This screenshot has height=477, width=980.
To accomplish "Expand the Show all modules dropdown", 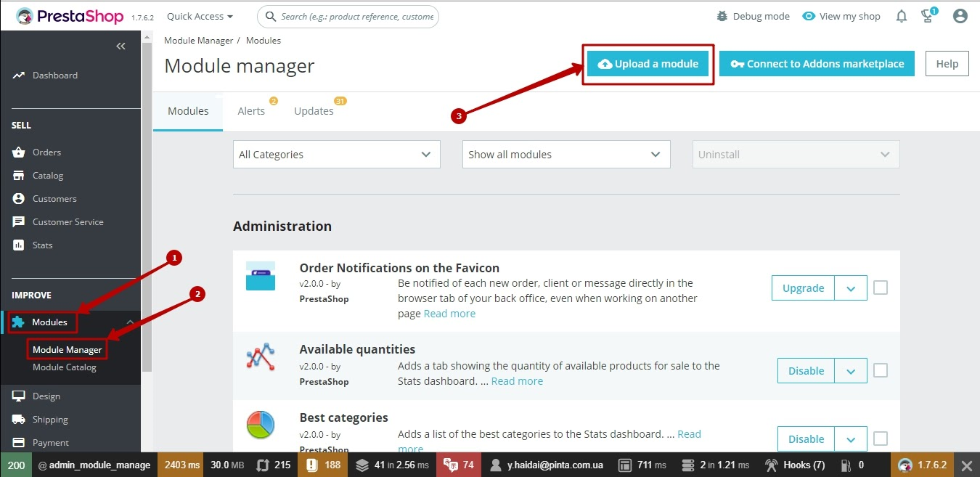I will pyautogui.click(x=565, y=155).
